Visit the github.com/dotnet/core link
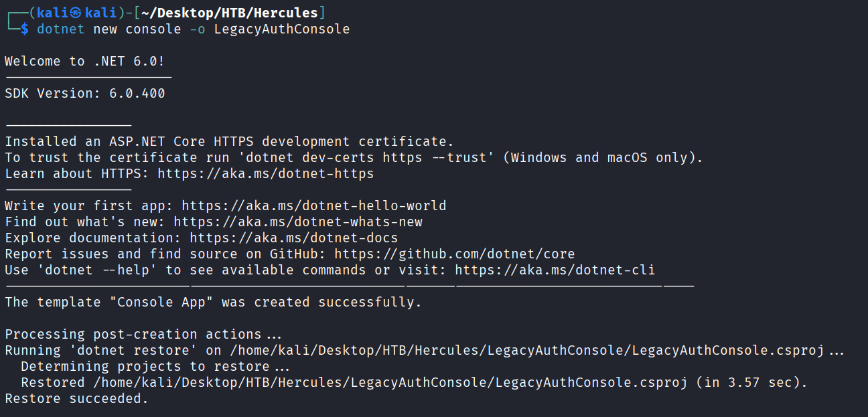The width and height of the screenshot is (868, 417). tap(454, 254)
